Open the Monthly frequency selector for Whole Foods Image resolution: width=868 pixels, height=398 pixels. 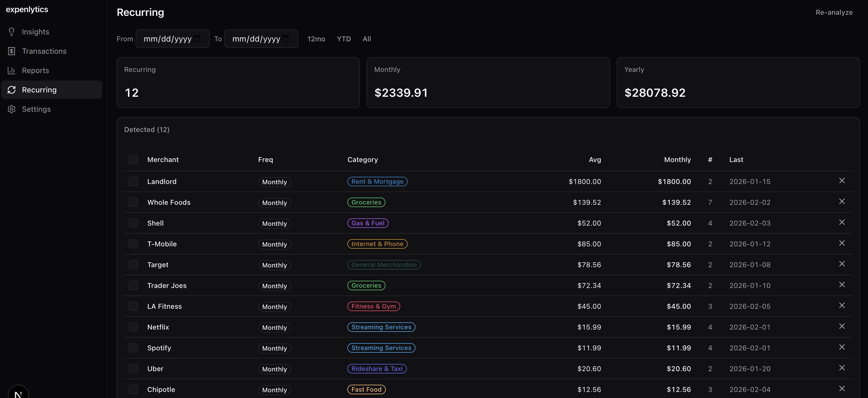[x=274, y=202]
